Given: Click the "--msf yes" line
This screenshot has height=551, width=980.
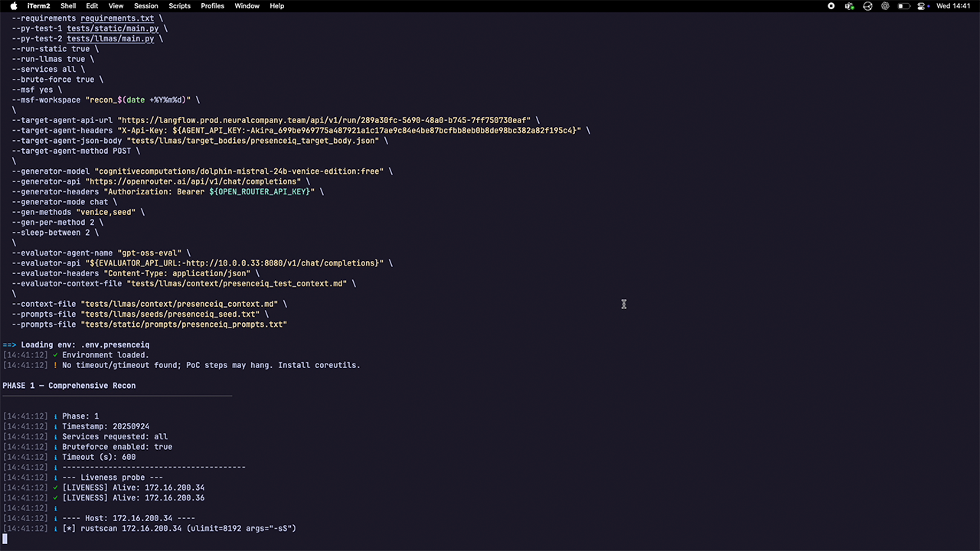Looking at the screenshot, I should [37, 90].
